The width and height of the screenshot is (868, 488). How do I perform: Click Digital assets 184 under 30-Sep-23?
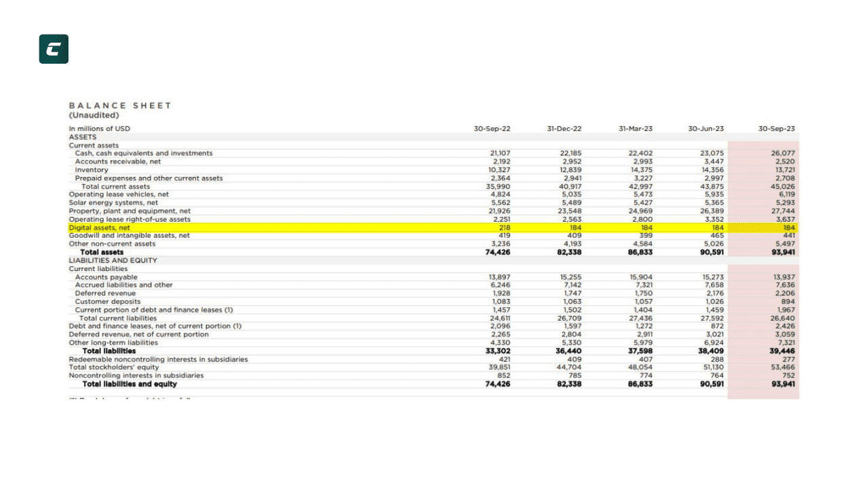(x=789, y=228)
